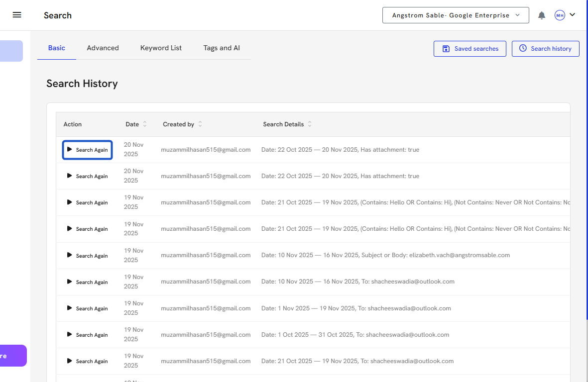This screenshot has height=382, width=588.
Task: Sort by the Created by column
Action: 200,124
